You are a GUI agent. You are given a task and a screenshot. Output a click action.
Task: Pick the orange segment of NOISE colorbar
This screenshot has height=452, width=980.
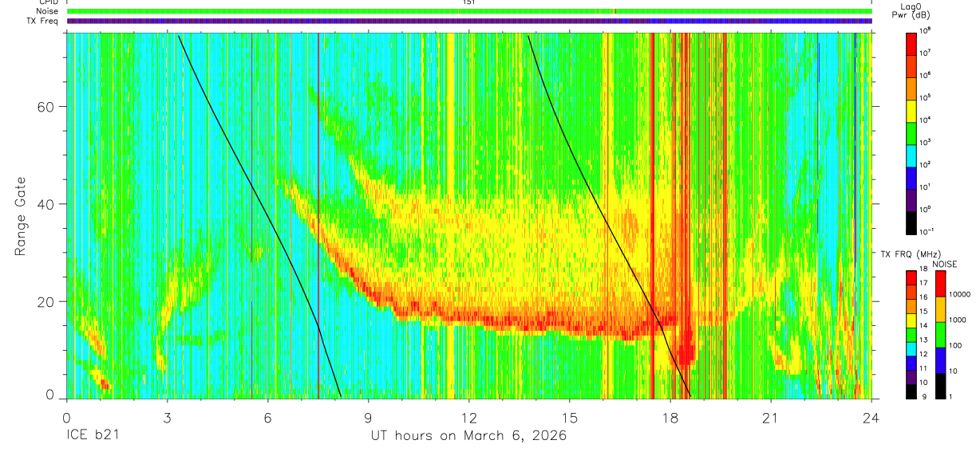point(940,309)
